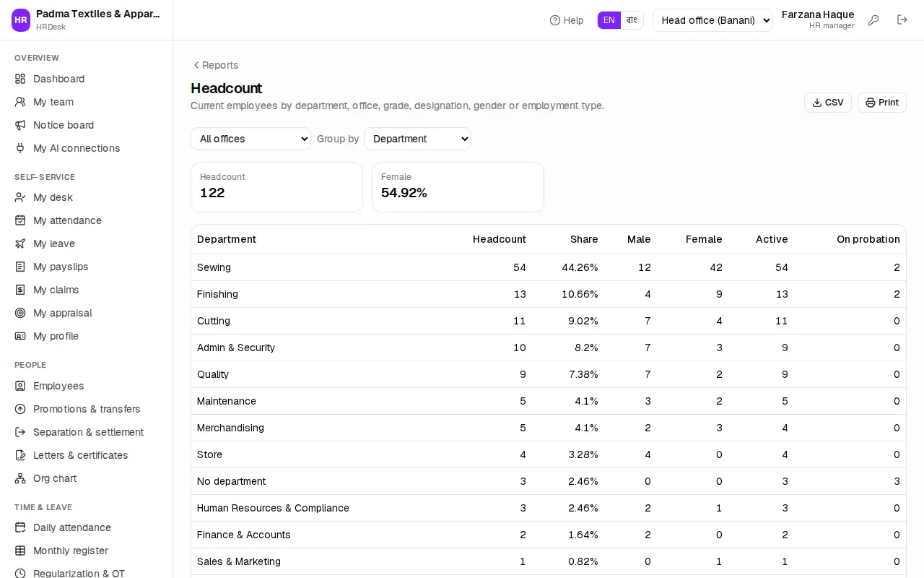Click the Female 54.92% summary card
Screen dimensions: 924x578
coord(458,187)
